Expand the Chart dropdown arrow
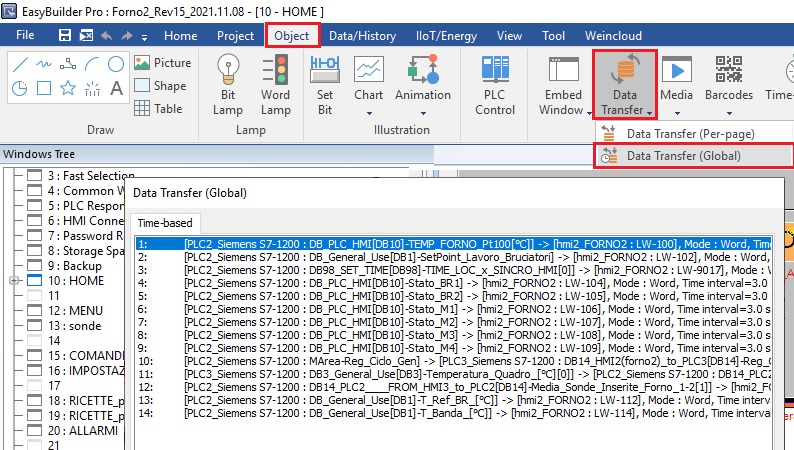Viewport: 794px width, 450px height. pos(369,113)
